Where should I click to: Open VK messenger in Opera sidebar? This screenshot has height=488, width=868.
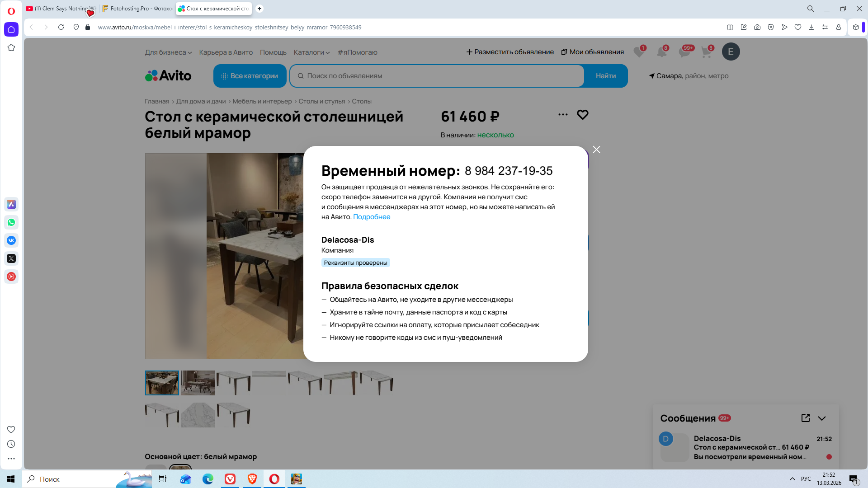click(11, 240)
